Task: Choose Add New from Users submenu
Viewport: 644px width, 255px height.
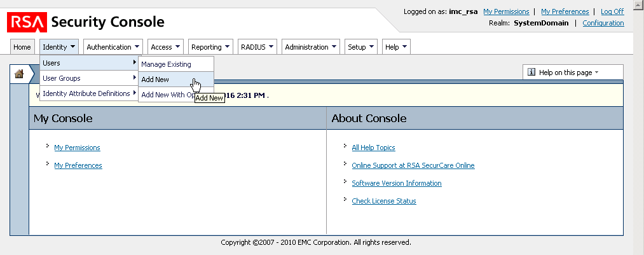Action: coord(176,79)
